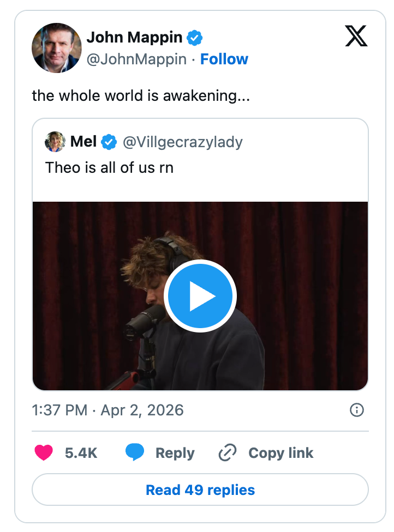This screenshot has height=532, width=394.
Task: Click the @JohnMappin handle
Action: 136,59
